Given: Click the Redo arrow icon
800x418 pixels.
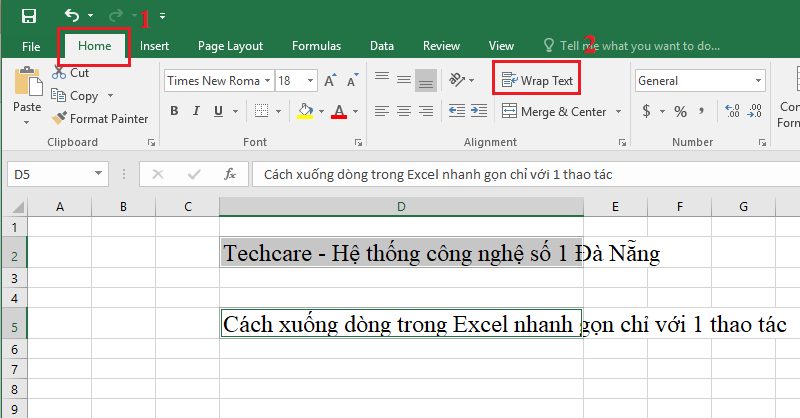Looking at the screenshot, I should coord(116,16).
